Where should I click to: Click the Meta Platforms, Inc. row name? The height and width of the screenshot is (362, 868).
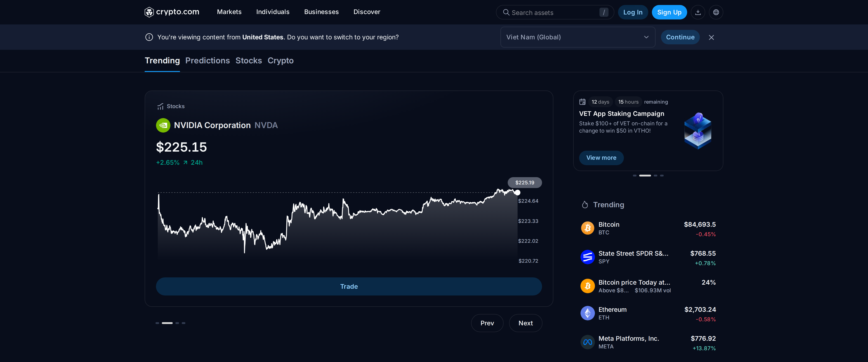point(628,338)
